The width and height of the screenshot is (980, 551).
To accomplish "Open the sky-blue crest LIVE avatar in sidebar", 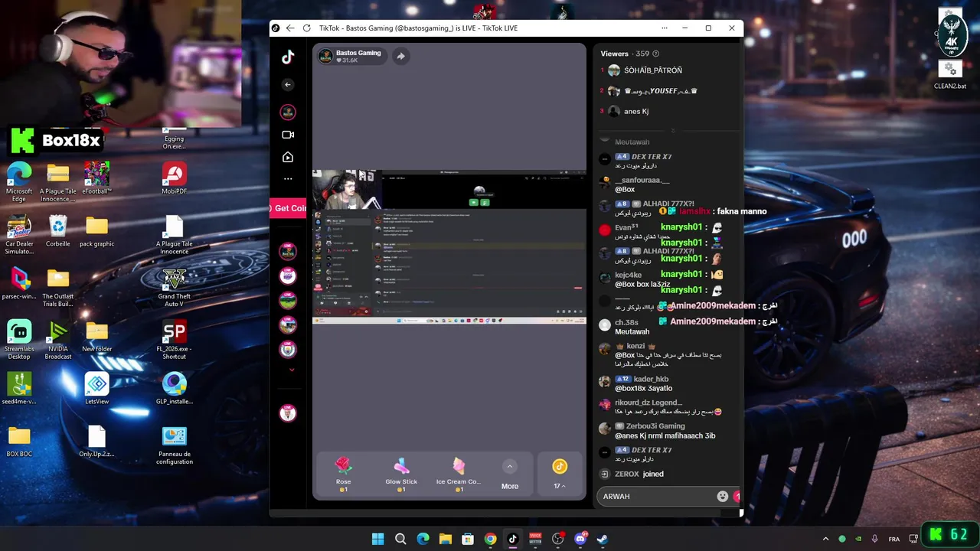I will 288,350.
